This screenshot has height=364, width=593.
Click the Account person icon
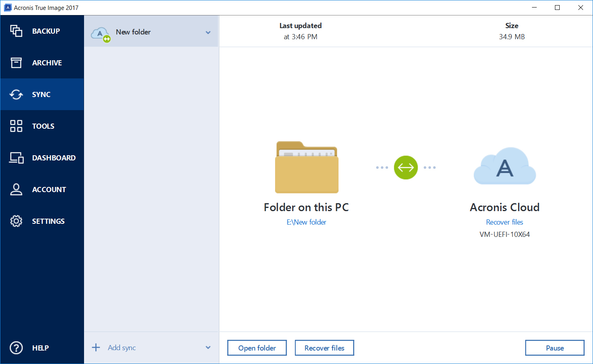point(16,189)
